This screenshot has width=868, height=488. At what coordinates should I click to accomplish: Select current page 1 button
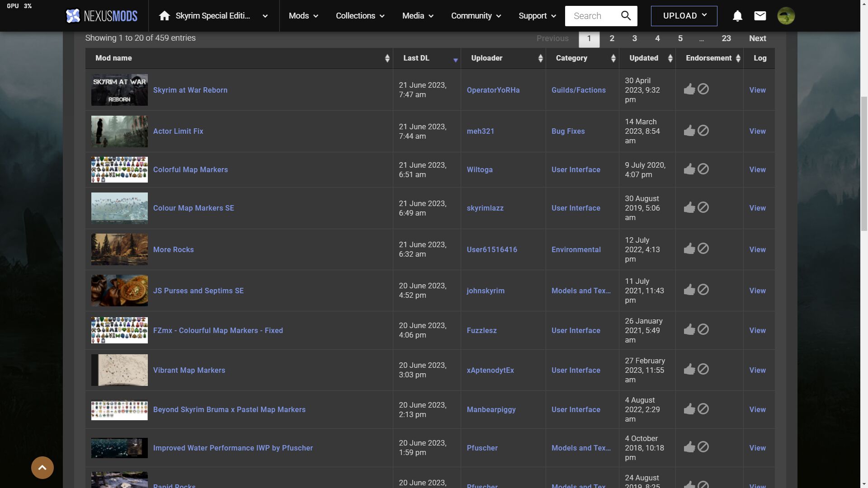(x=589, y=39)
